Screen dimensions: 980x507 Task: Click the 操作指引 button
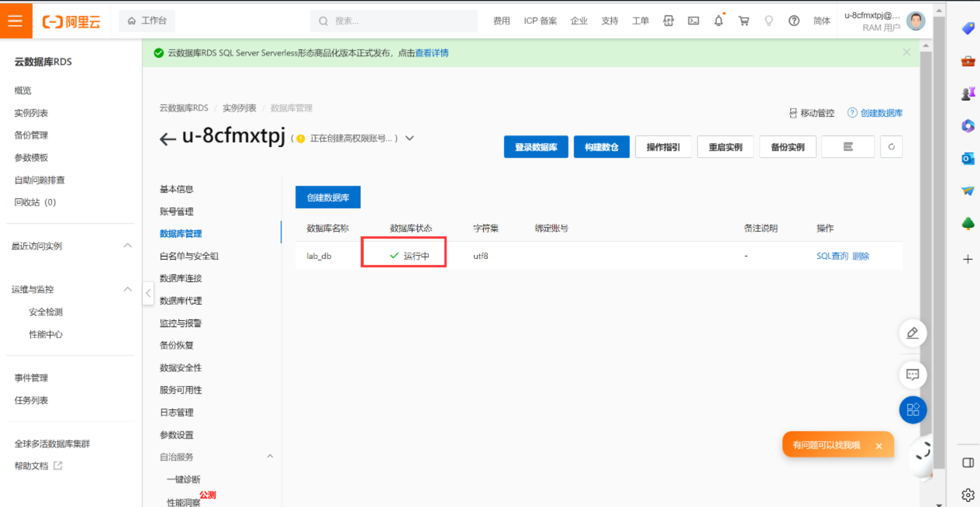(663, 147)
